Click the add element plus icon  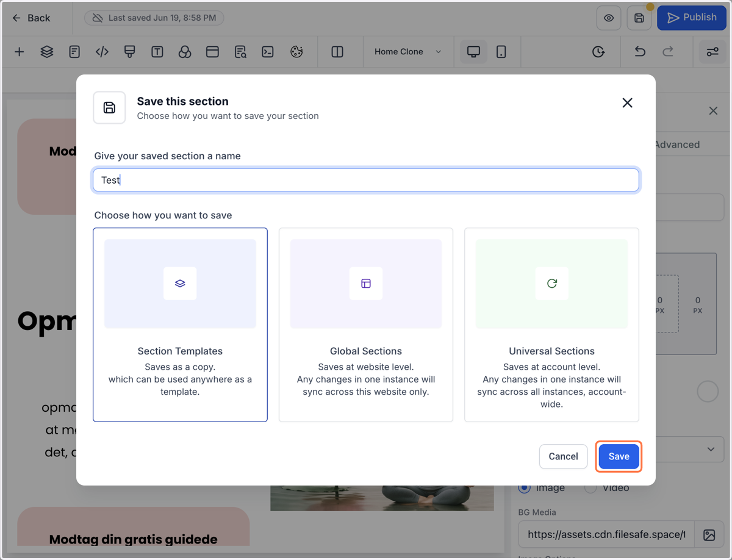(x=20, y=52)
